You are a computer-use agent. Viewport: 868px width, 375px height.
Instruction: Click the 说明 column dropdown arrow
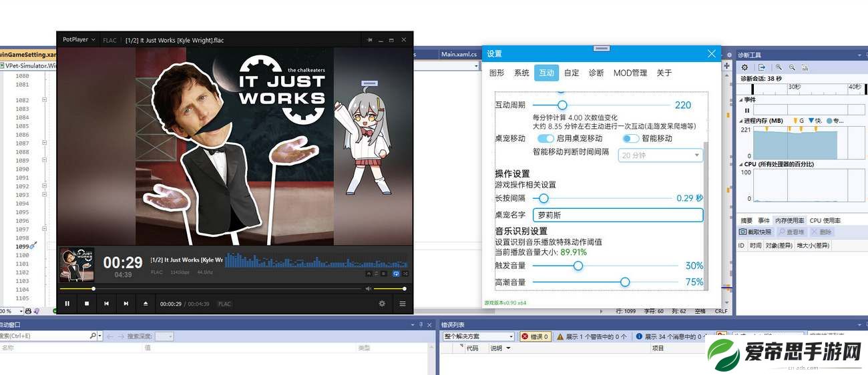click(x=509, y=348)
